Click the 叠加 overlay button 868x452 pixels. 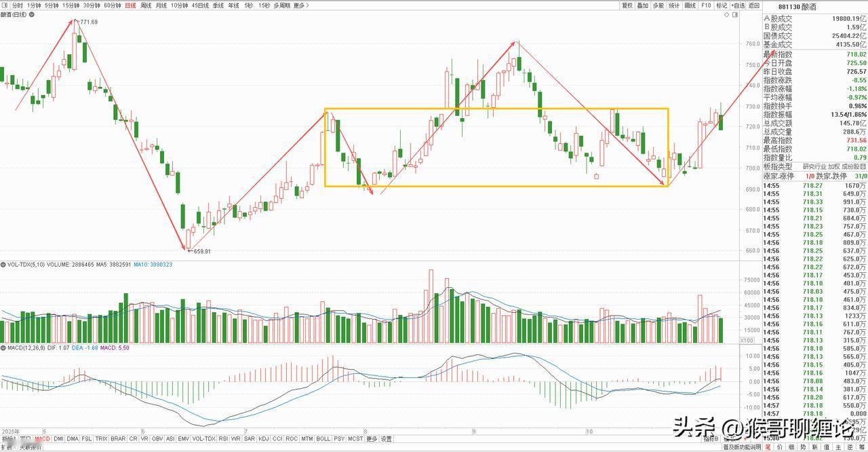point(643,5)
